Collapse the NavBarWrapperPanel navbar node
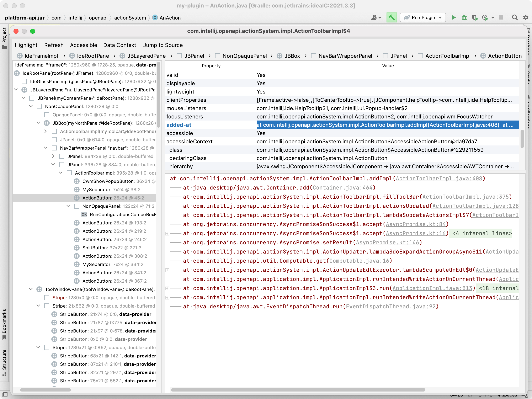Image resolution: width=532 pixels, height=399 pixels. pyautogui.click(x=46, y=148)
